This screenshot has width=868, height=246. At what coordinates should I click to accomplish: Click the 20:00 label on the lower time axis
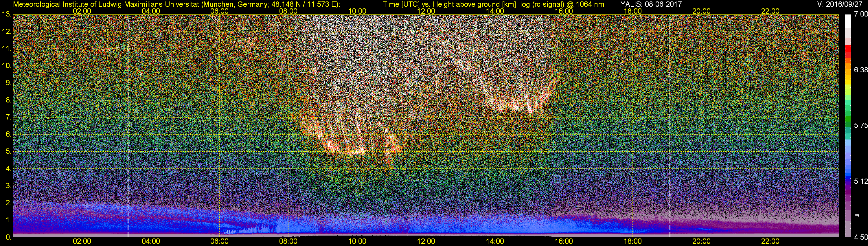point(702,241)
